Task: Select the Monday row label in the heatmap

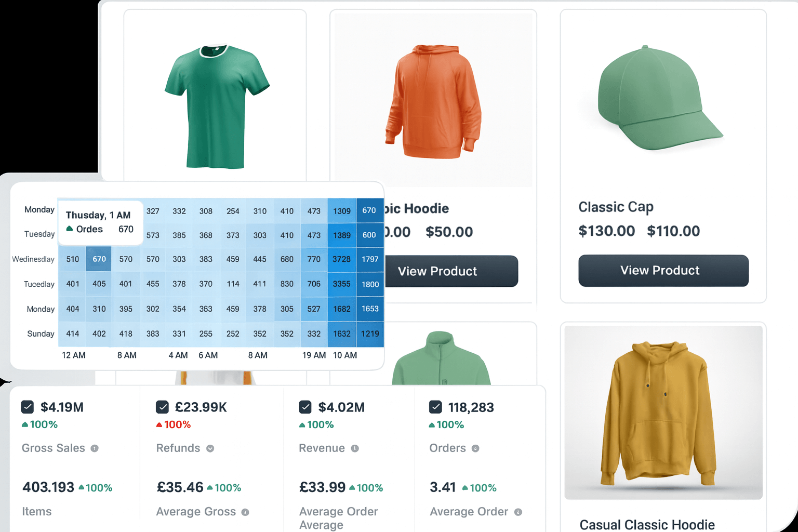Action: pos(39,210)
